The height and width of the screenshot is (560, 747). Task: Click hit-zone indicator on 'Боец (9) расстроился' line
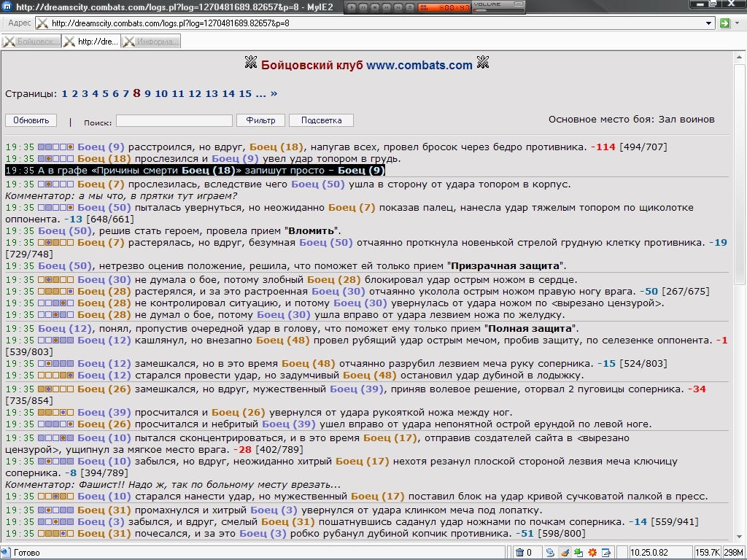(x=55, y=147)
